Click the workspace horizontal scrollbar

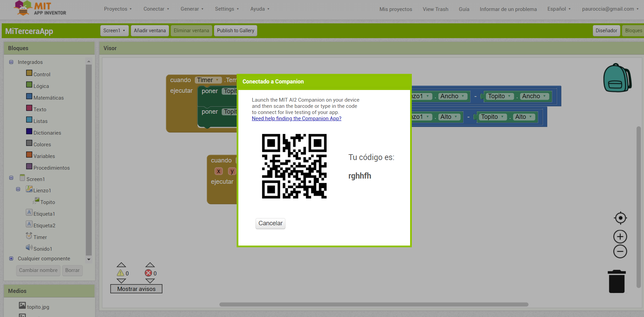[x=374, y=304]
